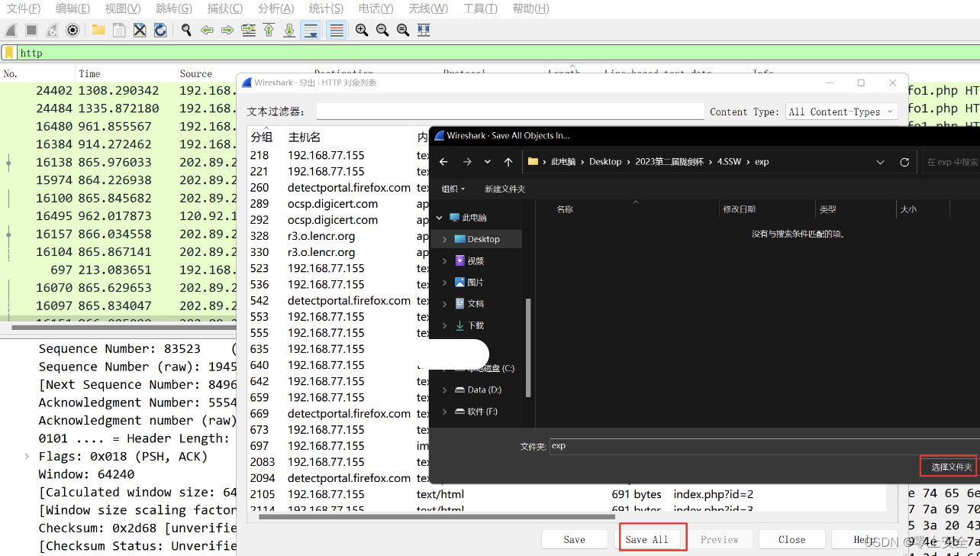The image size is (980, 556).
Task: Toggle auto-scroll during live capture icon
Action: tap(311, 31)
